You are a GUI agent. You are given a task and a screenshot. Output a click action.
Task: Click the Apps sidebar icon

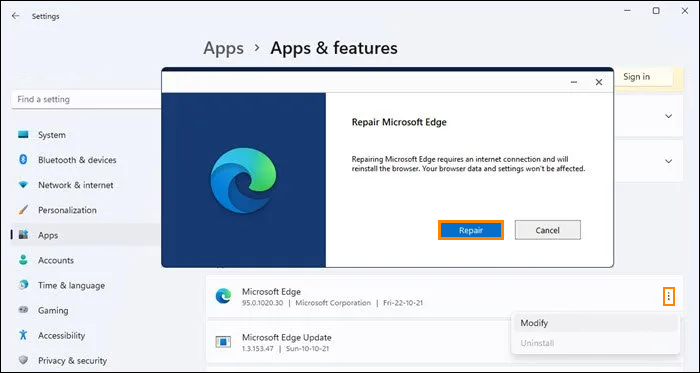23,235
